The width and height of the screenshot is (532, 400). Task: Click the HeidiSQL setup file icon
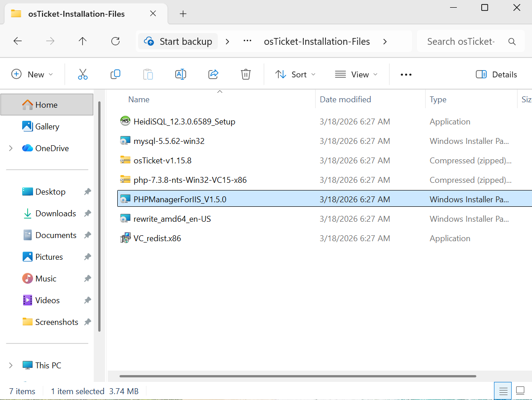125,121
